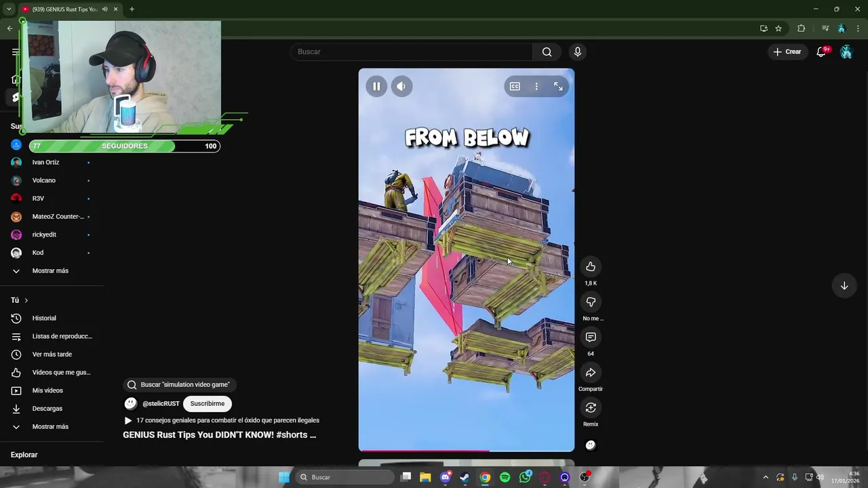The height and width of the screenshot is (488, 868).
Task: Click the Compartir share icon
Action: [591, 372]
